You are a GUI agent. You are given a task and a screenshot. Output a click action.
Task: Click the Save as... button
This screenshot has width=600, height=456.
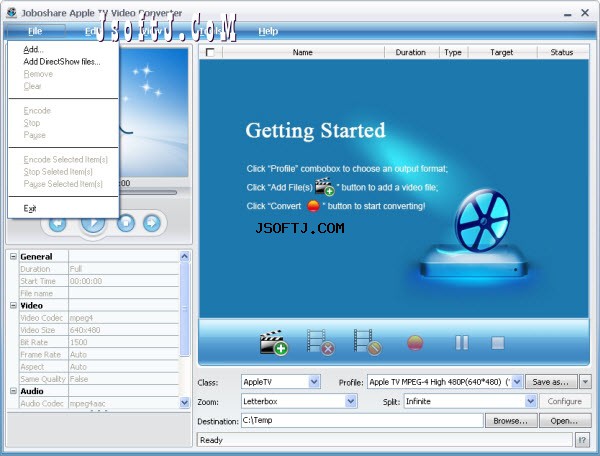click(551, 382)
